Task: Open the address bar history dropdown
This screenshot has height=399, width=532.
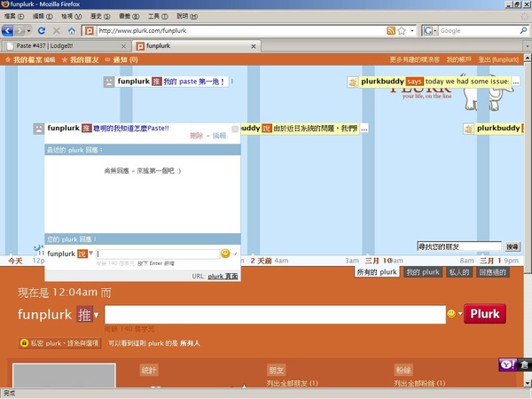Action: (412, 31)
